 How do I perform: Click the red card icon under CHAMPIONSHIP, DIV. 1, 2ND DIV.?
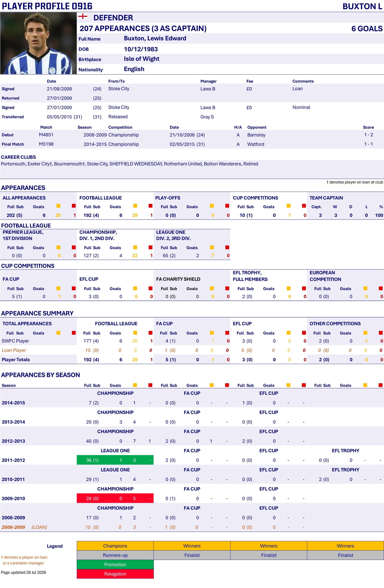pyautogui.click(x=150, y=247)
